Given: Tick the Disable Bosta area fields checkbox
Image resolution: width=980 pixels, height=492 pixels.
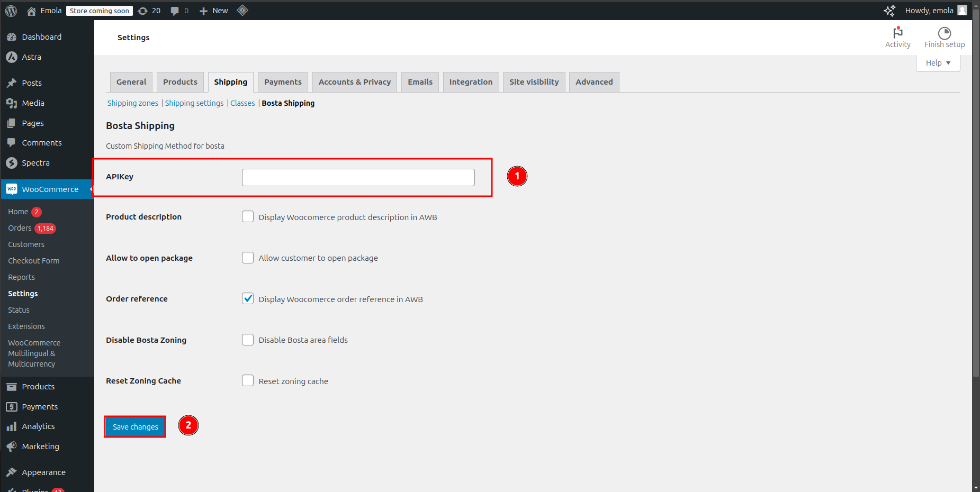Looking at the screenshot, I should pos(248,340).
